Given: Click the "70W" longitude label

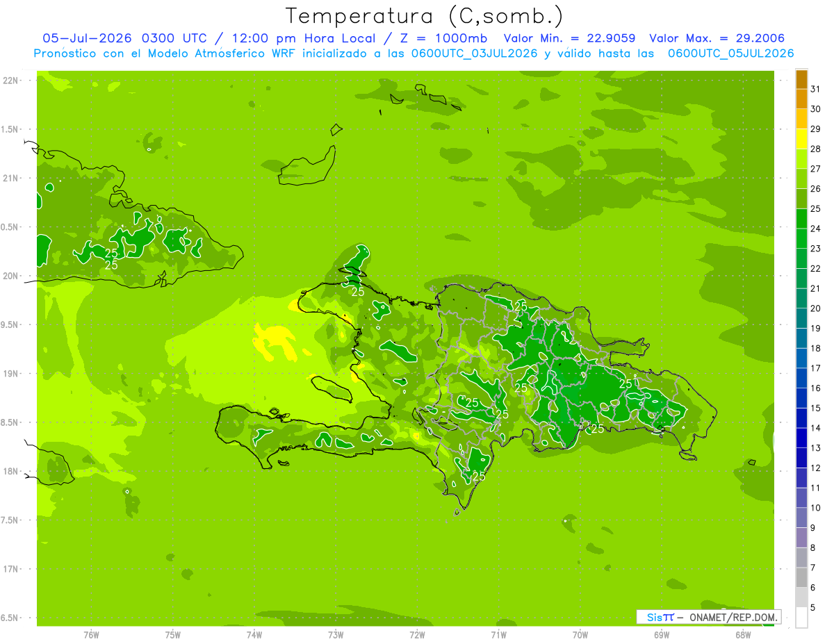Looking at the screenshot, I should (580, 635).
